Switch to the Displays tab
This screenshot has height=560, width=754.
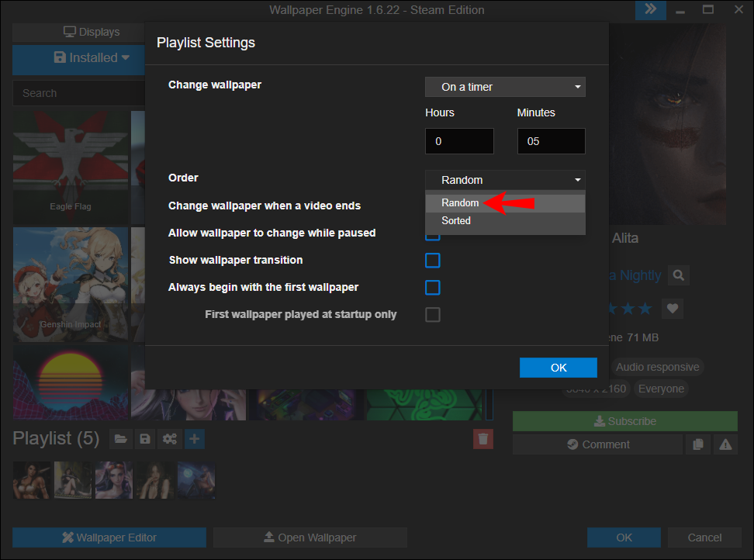point(79,33)
